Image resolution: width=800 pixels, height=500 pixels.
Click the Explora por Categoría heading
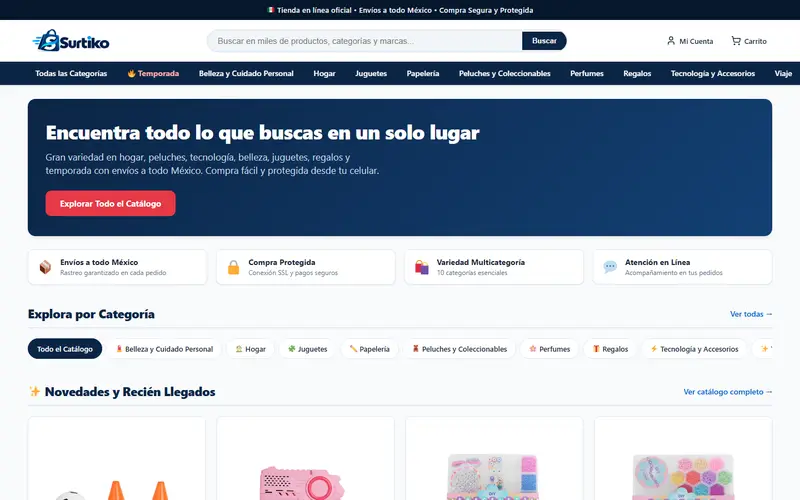click(x=91, y=314)
